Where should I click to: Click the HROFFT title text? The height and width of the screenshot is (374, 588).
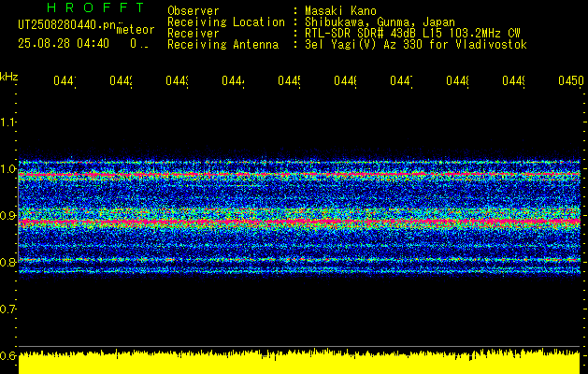click(95, 7)
